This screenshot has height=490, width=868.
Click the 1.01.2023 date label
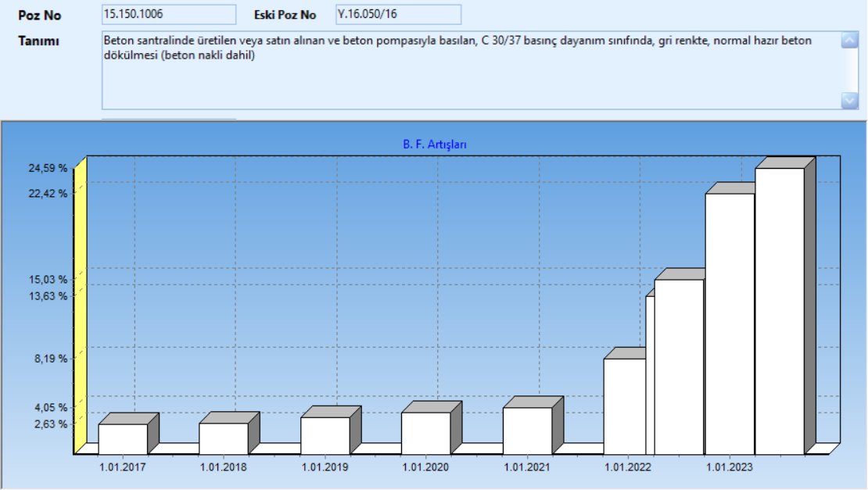coord(730,467)
